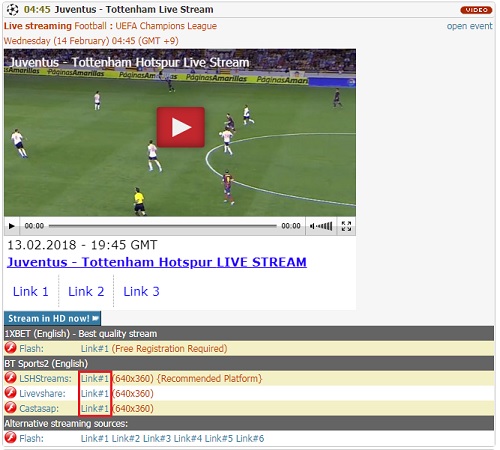500x450 pixels.
Task: Click the arrow icon on Stream in HD now
Action: click(95, 318)
